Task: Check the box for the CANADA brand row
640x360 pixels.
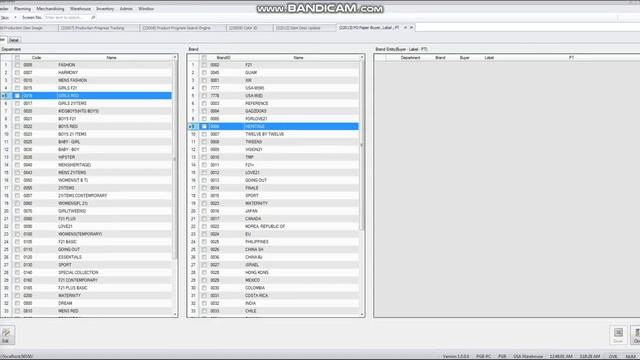Action: click(x=204, y=219)
